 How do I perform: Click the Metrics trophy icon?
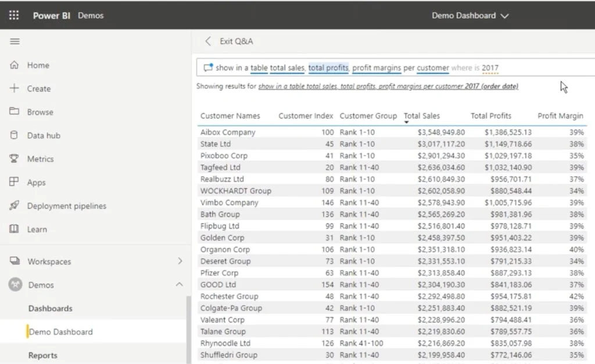(14, 158)
